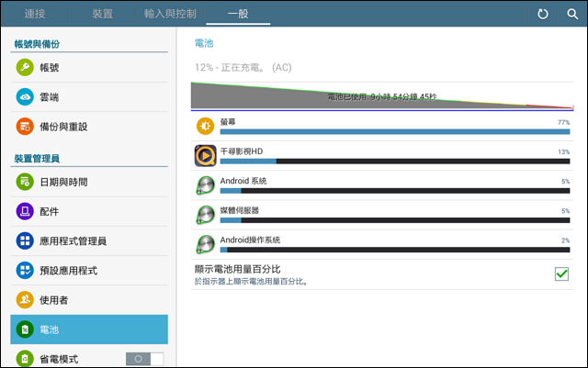The width and height of the screenshot is (588, 368).
Task: Click the green 日期與時間 calendar icon
Action: 25,182
